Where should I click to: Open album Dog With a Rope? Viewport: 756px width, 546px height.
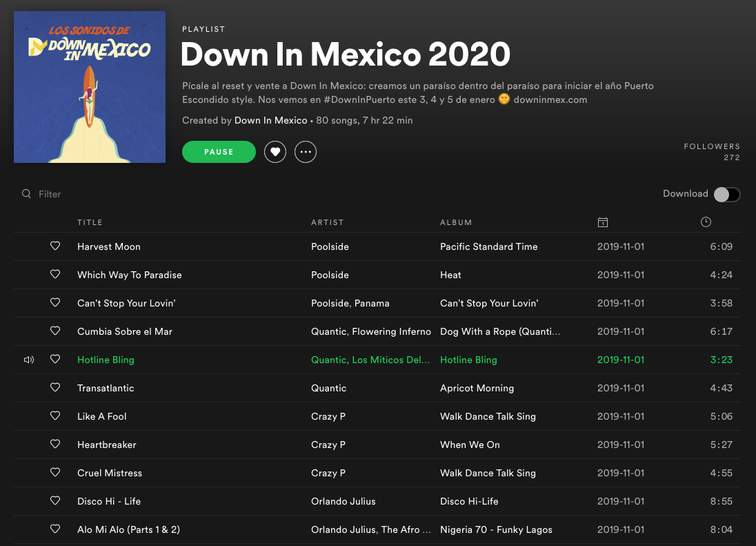click(501, 331)
